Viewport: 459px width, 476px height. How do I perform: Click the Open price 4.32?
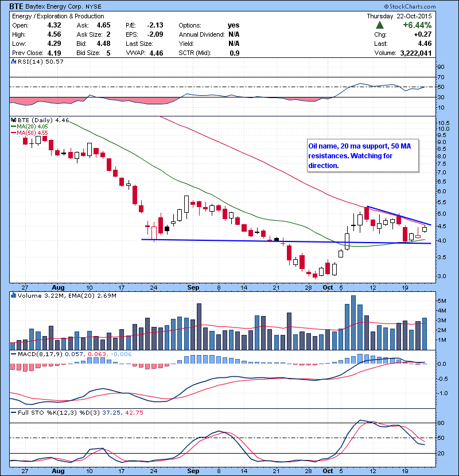click(54, 25)
